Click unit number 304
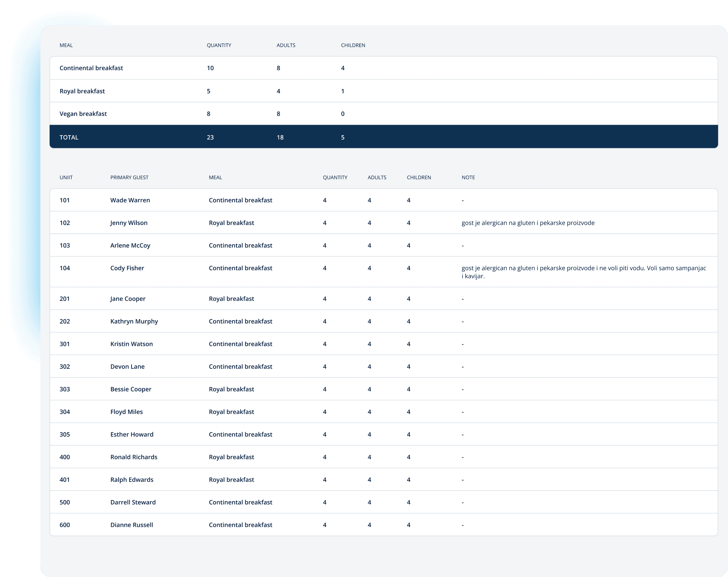Image resolution: width=728 pixels, height=577 pixels. coord(64,412)
